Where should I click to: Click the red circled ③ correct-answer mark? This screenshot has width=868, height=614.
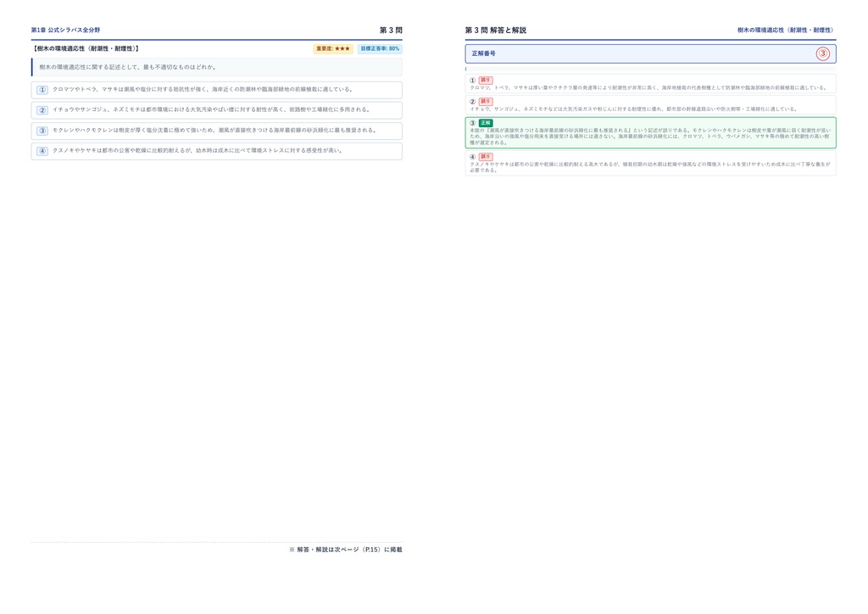tap(822, 53)
